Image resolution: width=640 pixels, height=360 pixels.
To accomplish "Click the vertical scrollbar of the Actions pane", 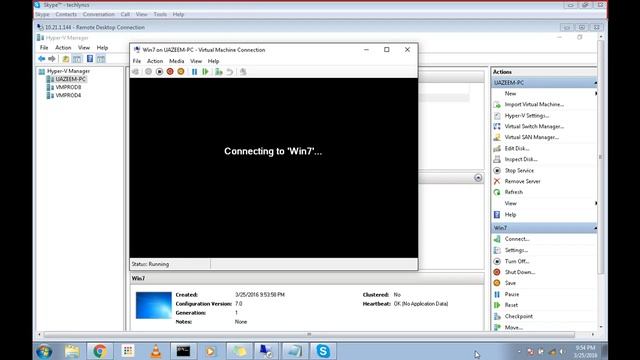I will [x=601, y=157].
